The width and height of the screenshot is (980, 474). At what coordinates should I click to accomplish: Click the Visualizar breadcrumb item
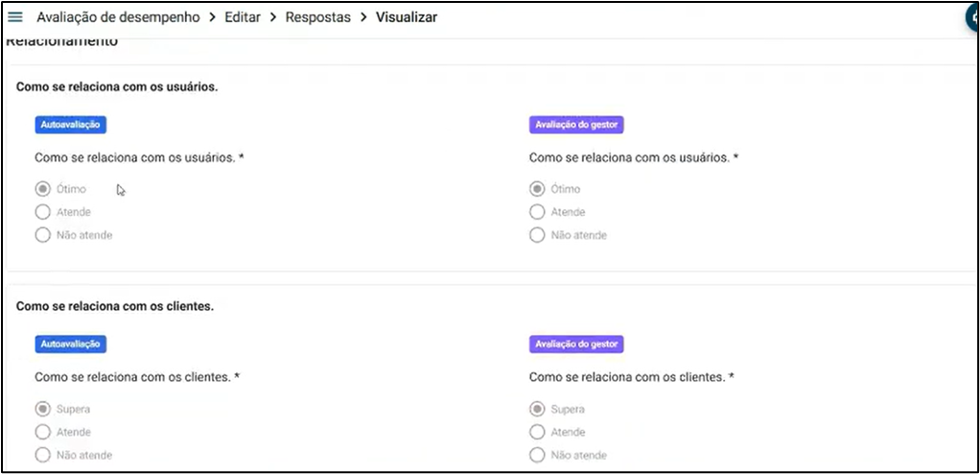407,17
